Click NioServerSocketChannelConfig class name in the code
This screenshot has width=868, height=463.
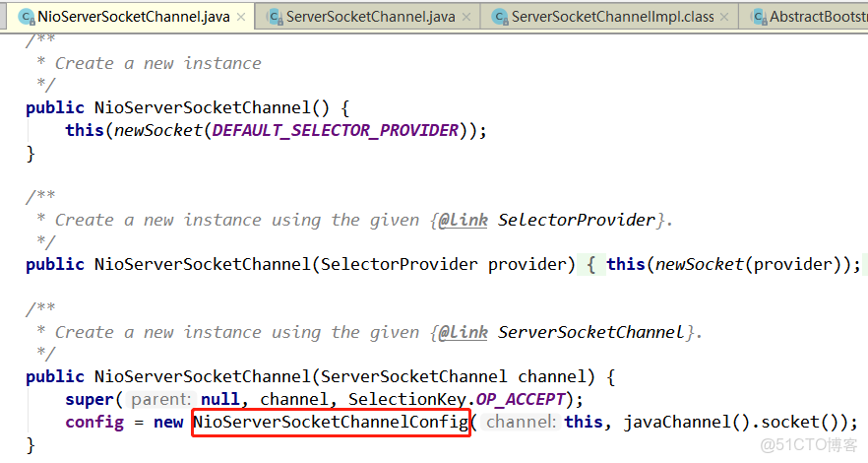(x=331, y=422)
